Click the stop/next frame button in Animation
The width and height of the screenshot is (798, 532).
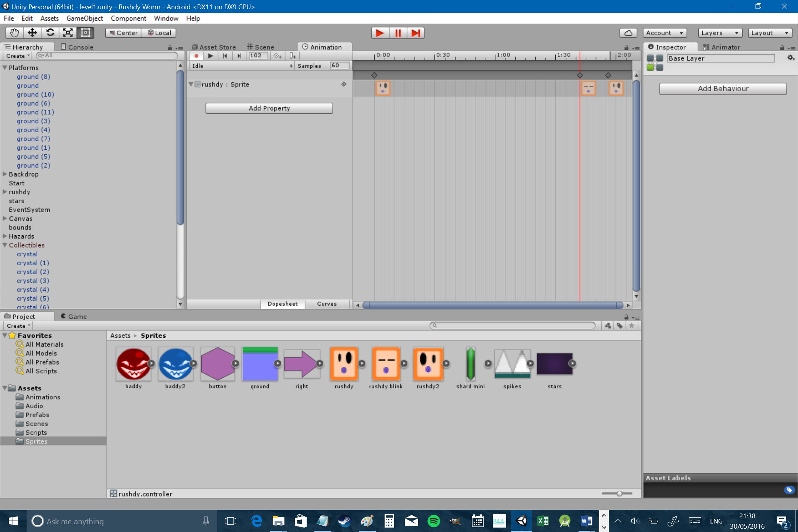pos(239,55)
